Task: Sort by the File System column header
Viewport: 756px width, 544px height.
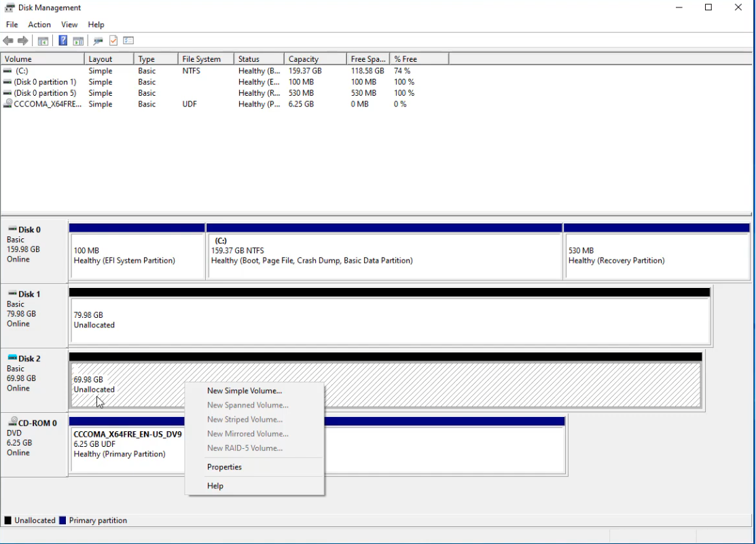Action: (206, 59)
